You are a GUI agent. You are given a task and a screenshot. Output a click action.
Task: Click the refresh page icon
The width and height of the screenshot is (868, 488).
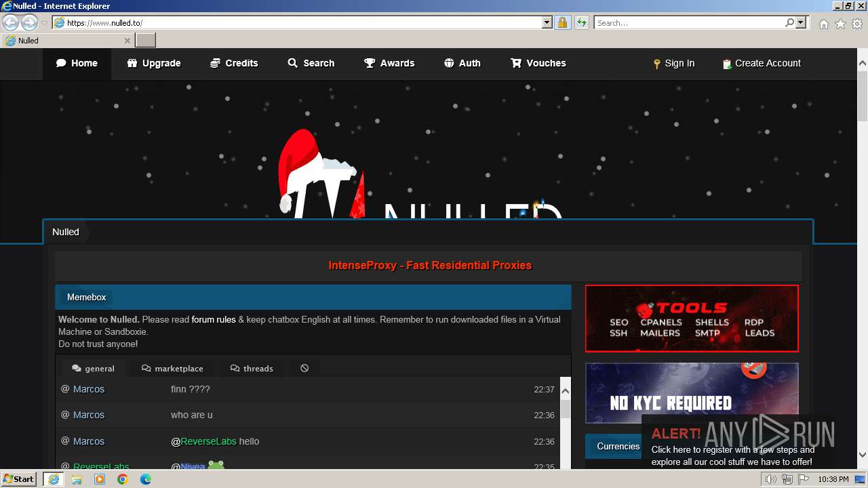[x=582, y=22]
